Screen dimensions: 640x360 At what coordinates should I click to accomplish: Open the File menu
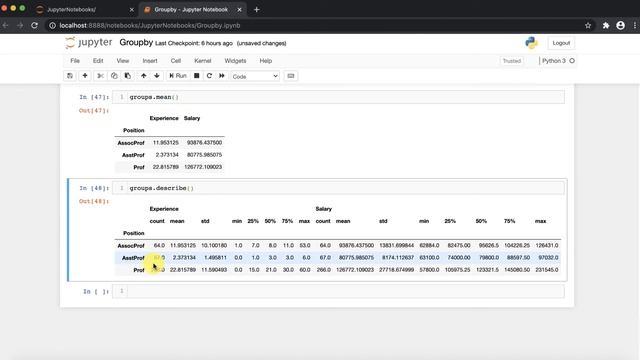[75, 61]
